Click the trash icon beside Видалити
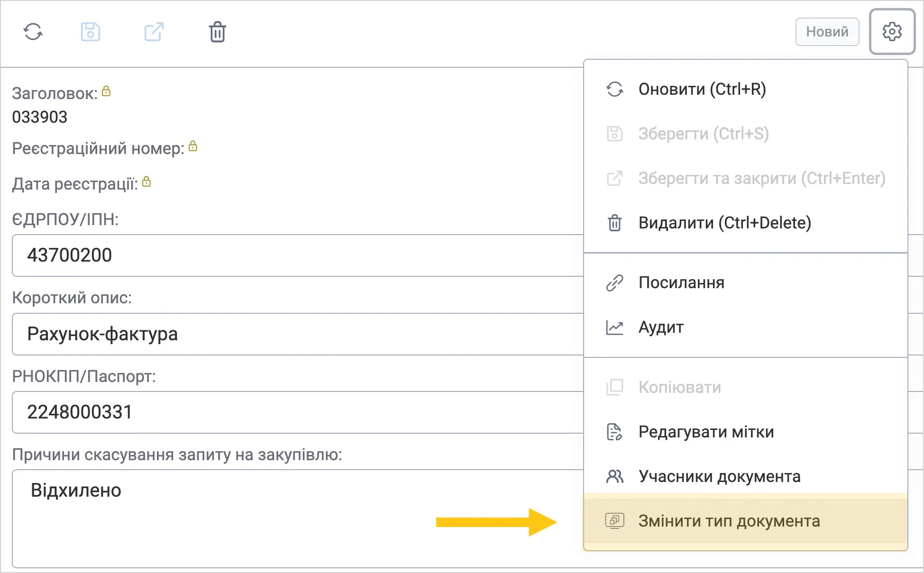 click(615, 223)
